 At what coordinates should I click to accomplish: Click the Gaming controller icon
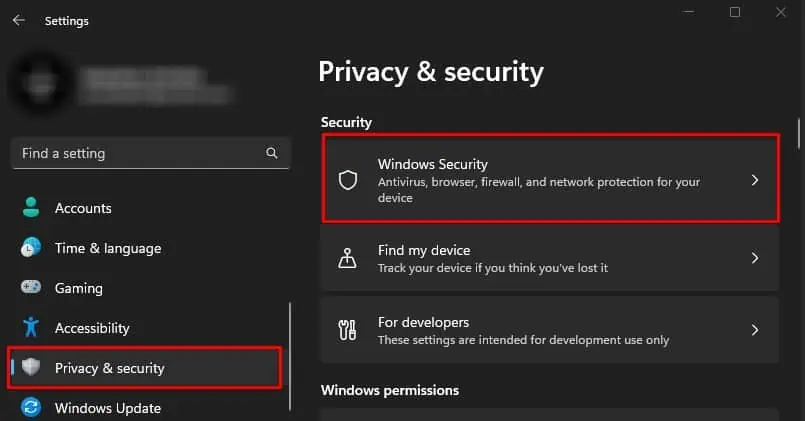(x=31, y=288)
